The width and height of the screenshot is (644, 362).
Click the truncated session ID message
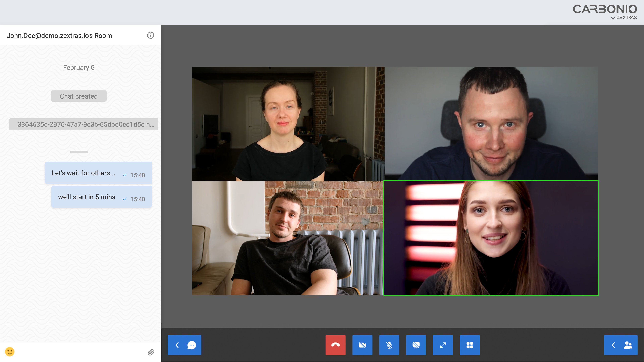point(83,124)
